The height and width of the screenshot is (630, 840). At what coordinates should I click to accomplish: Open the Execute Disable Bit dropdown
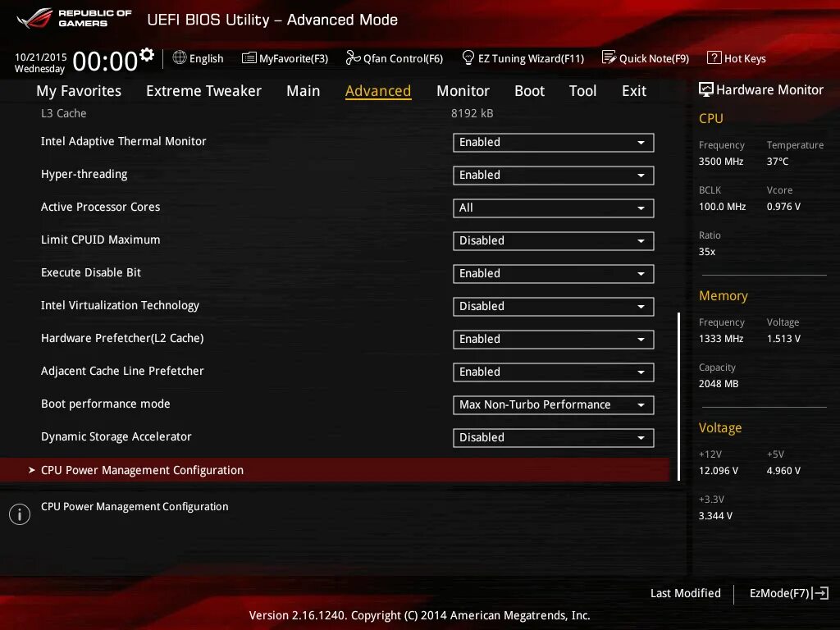click(x=554, y=274)
